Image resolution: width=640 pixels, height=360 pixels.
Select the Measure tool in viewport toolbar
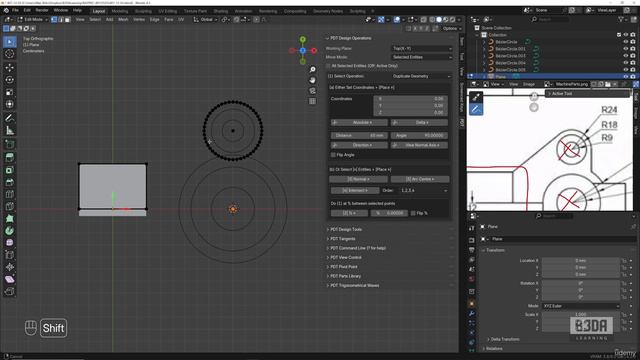point(9,130)
